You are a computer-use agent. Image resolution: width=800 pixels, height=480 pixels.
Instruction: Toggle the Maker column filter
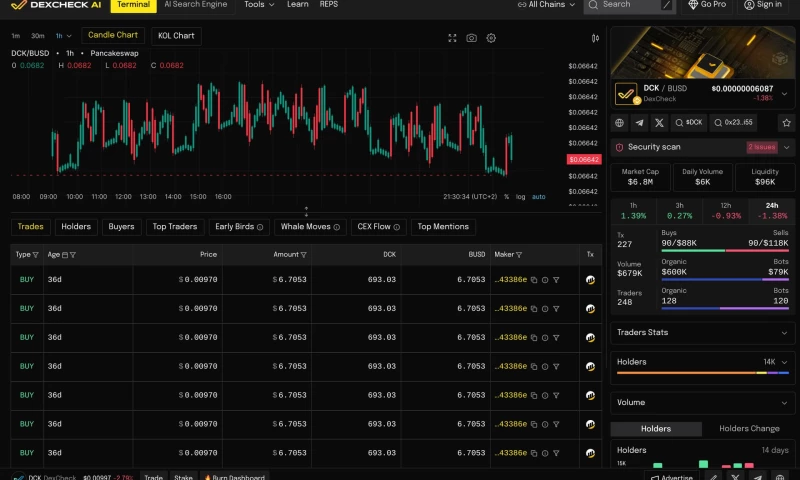[519, 255]
